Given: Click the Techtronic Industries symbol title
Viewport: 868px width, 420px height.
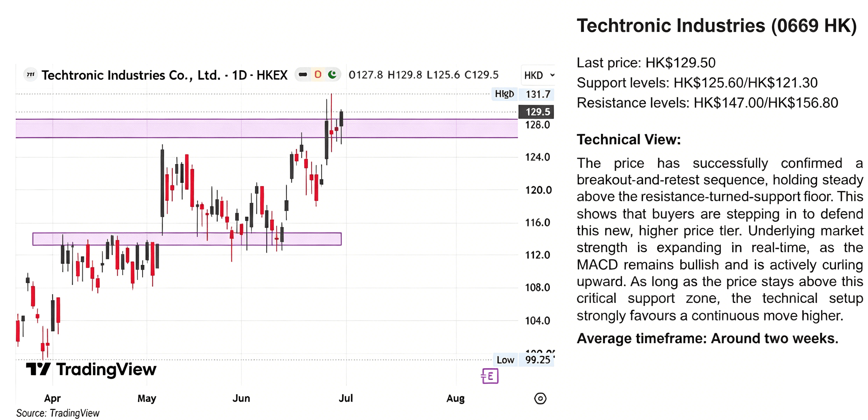Looking at the screenshot, I should [164, 75].
